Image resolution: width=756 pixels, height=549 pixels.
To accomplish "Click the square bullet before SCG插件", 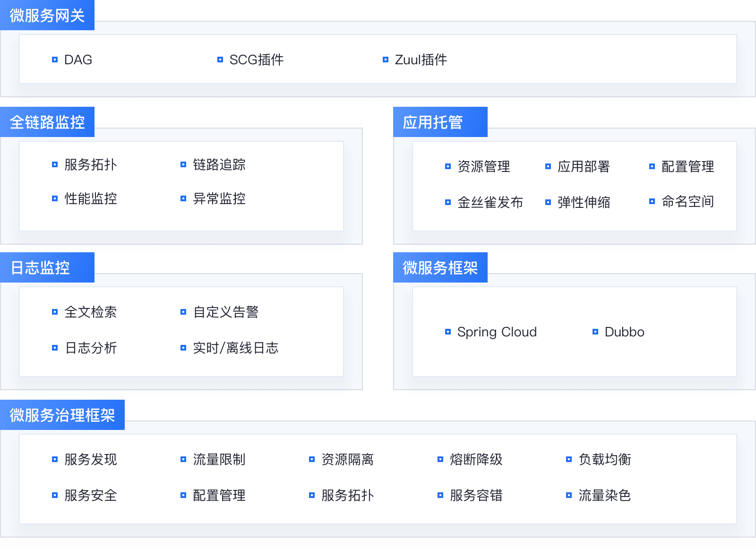I will (x=220, y=60).
